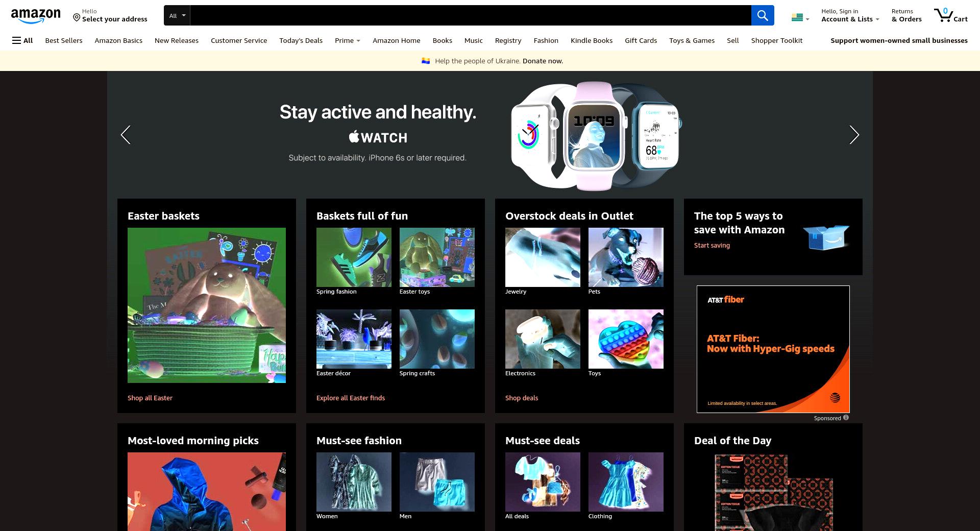This screenshot has height=531, width=980.
Task: Open the Easter baskets image
Action: pyautogui.click(x=207, y=305)
